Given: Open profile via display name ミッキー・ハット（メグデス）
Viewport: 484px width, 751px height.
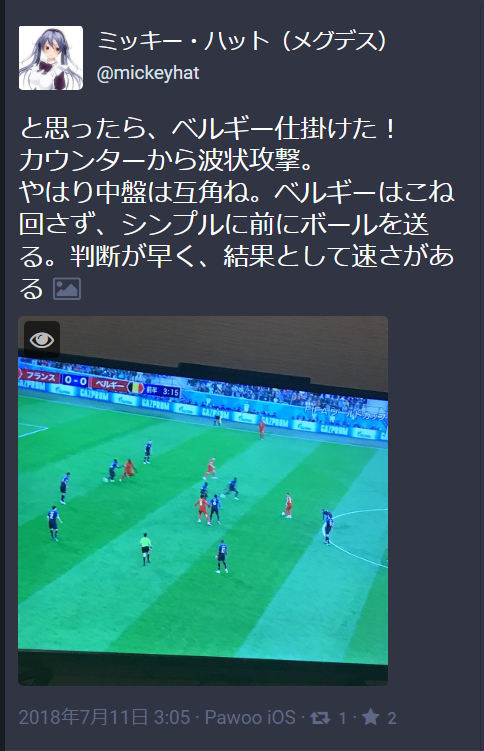Looking at the screenshot, I should click(x=242, y=41).
